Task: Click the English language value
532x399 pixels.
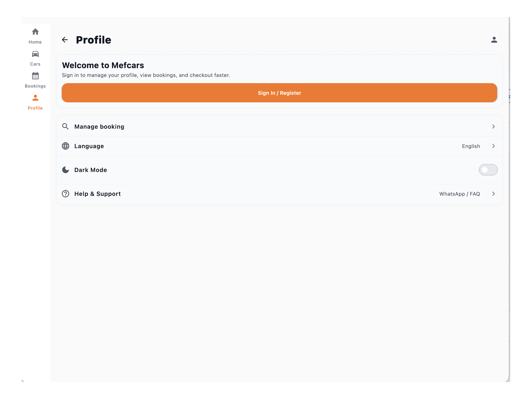Action: [471, 146]
